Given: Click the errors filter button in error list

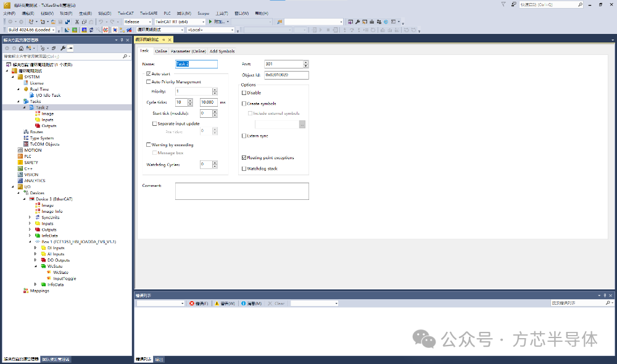Looking at the screenshot, I should tap(199, 304).
